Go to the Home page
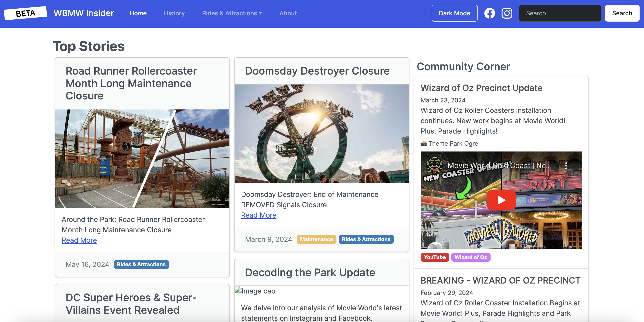 coord(138,13)
